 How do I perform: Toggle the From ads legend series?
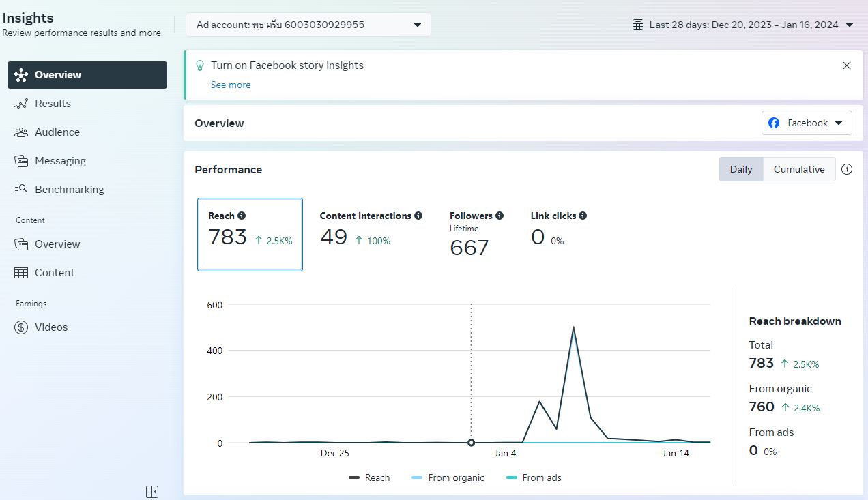pos(534,477)
